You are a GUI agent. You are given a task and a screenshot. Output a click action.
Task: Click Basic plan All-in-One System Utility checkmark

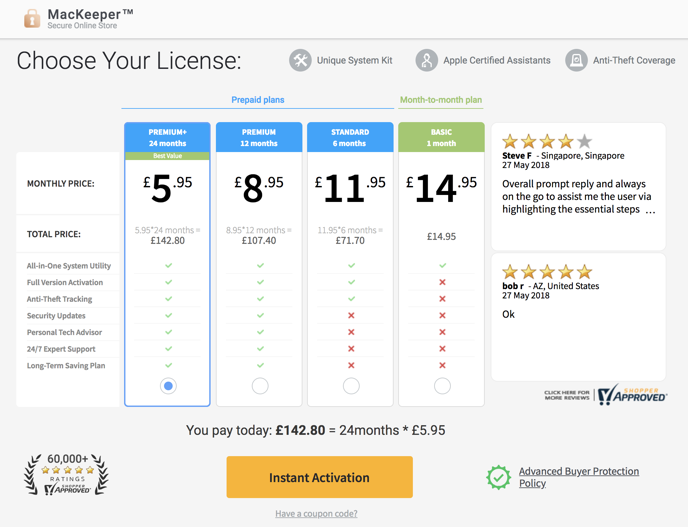pos(443,265)
